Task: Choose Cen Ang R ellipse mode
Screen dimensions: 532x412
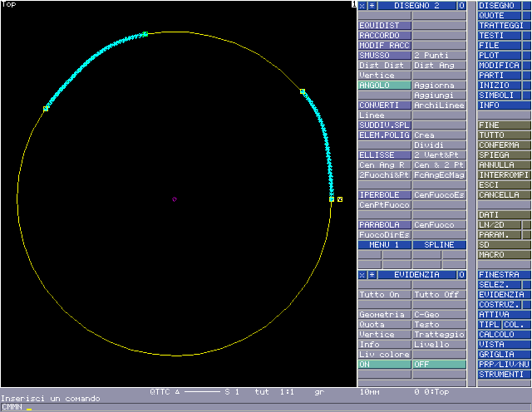Action: (385, 164)
